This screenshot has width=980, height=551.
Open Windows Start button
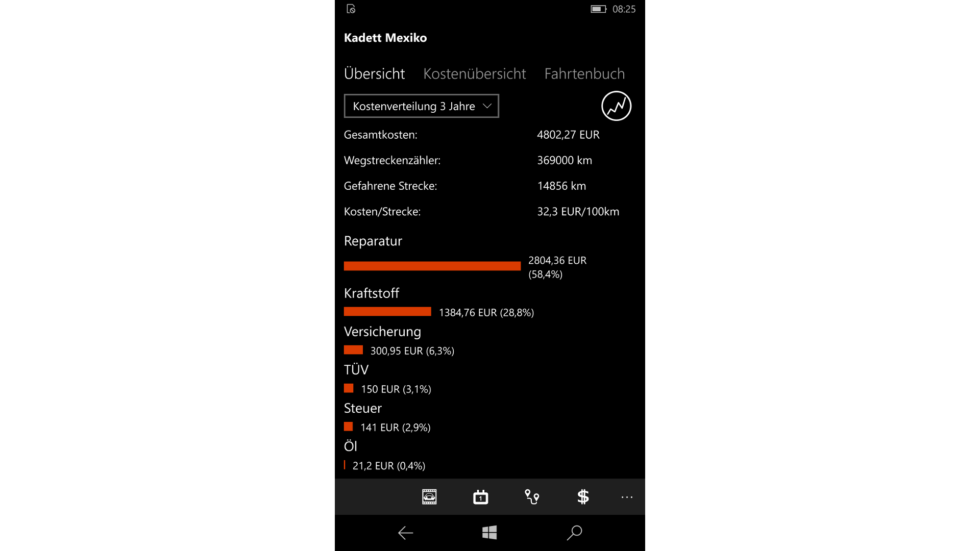coord(489,533)
